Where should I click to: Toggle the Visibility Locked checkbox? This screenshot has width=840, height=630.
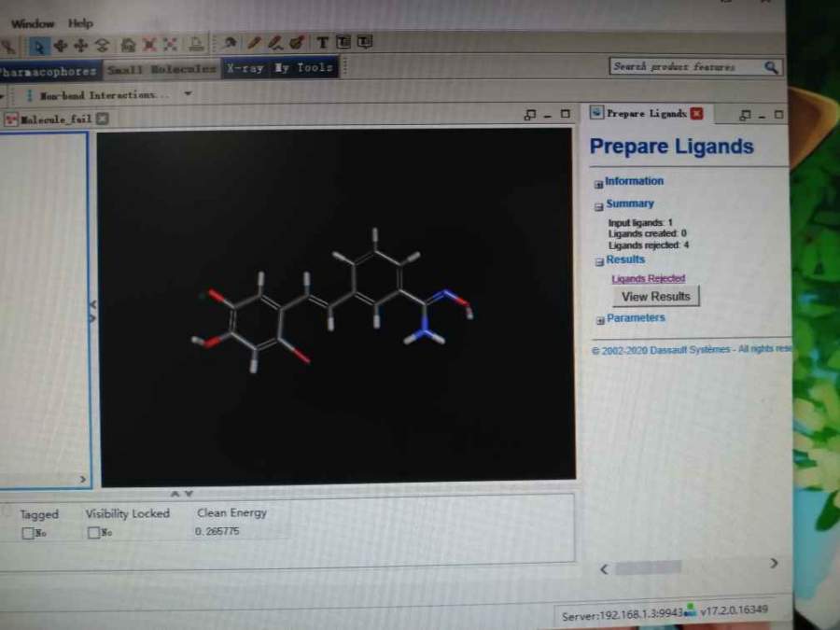[92, 533]
